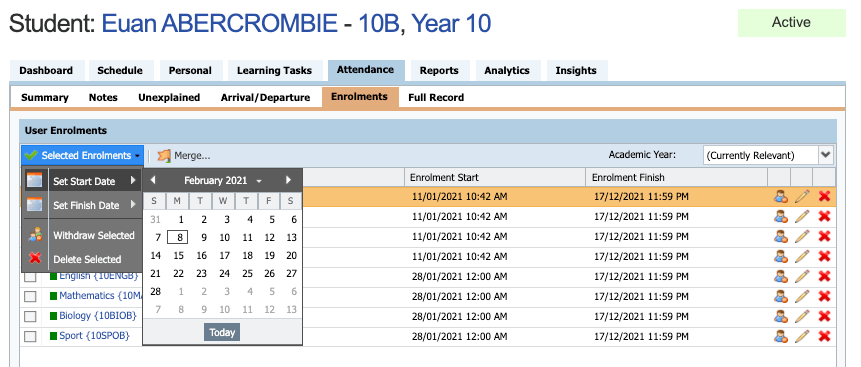Withdraw the Biology enrolment via its person icon
This screenshot has height=367, width=861.
780,316
